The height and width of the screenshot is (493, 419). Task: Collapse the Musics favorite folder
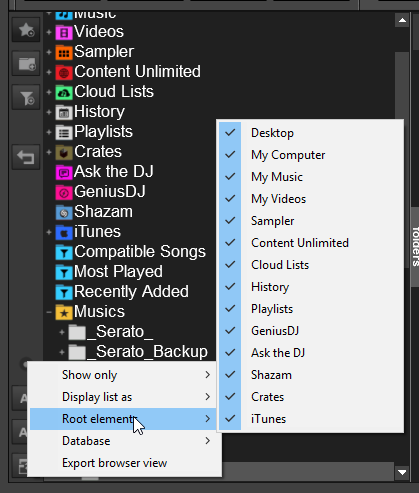tap(49, 312)
